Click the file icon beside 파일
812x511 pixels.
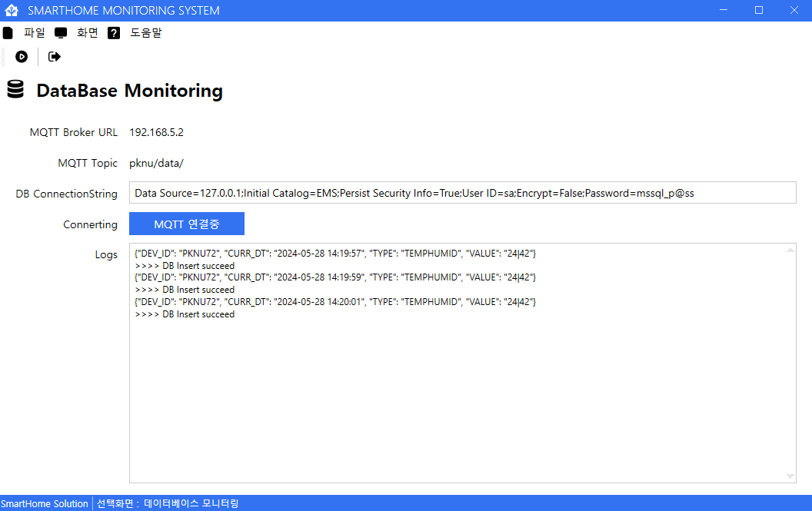[x=8, y=33]
